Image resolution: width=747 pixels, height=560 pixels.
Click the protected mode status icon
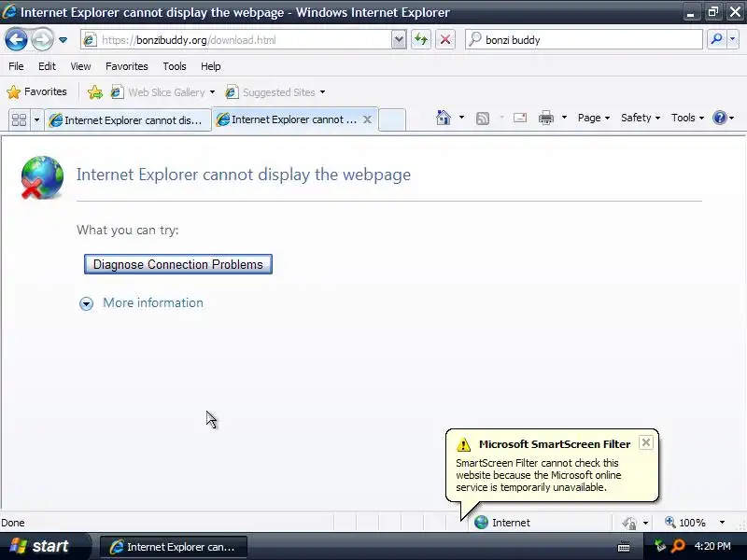pos(629,523)
